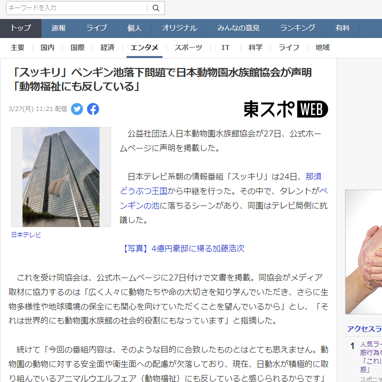The height and width of the screenshot is (382, 382).
Task: Click the search magnifier icon
Action: [x=156, y=8]
